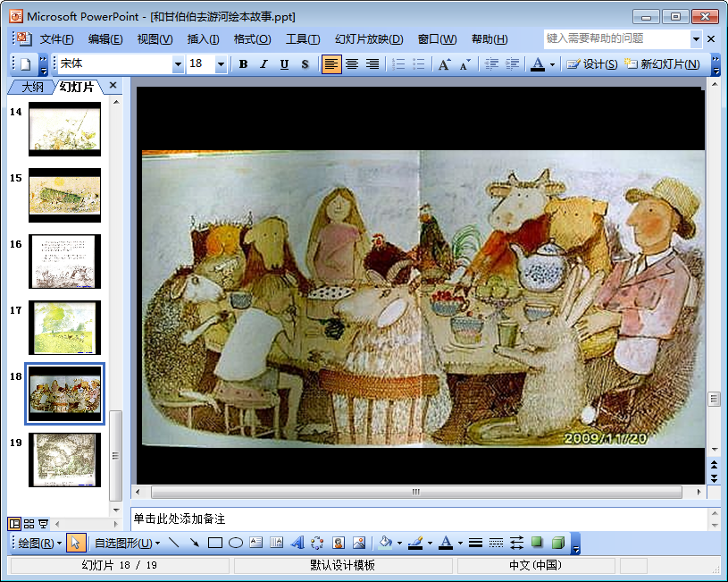Toggle Underline formatting

(284, 64)
